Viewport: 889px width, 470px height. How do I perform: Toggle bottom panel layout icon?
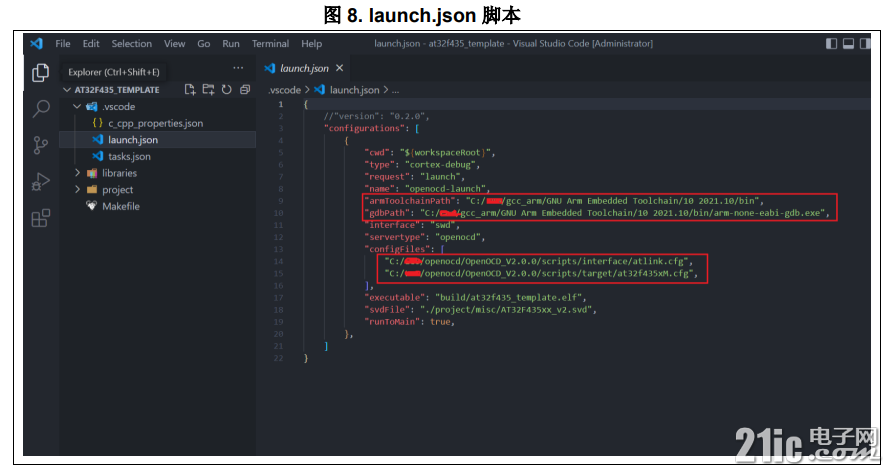click(x=848, y=44)
